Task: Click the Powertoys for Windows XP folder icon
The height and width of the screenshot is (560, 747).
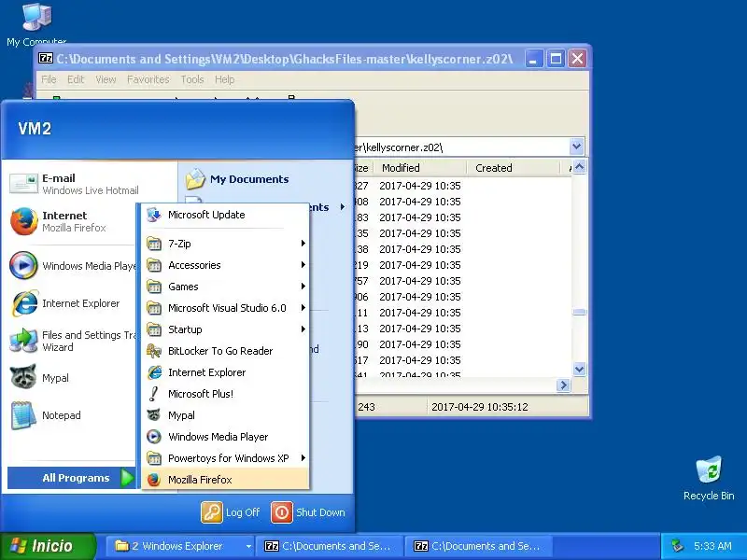Action: 154,458
